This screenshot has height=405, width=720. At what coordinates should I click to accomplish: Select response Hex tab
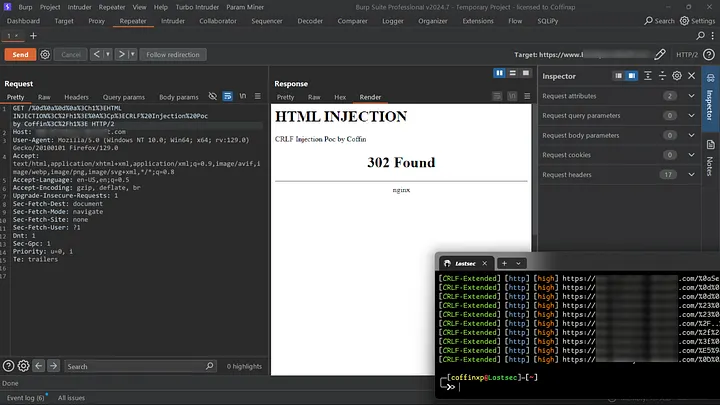[x=340, y=97]
